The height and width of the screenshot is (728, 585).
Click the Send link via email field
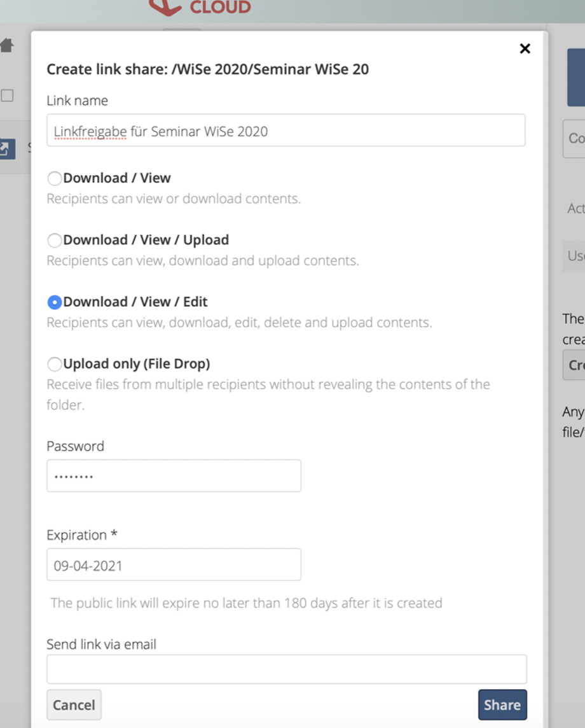coord(286,669)
